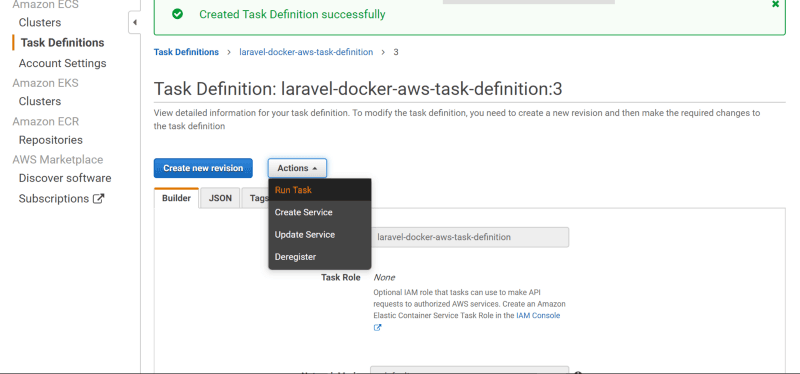Toggle the Actions dropdown button
Screen dimensions: 800x374
(x=297, y=168)
